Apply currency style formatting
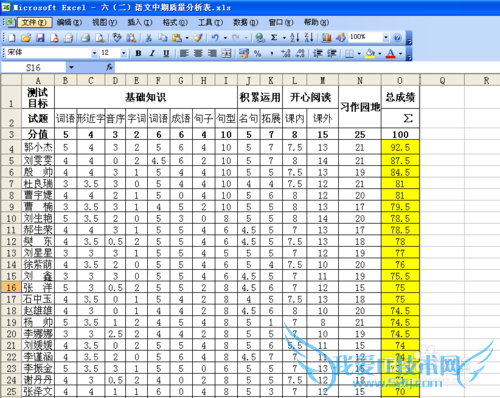The image size is (500, 398). pos(244,53)
